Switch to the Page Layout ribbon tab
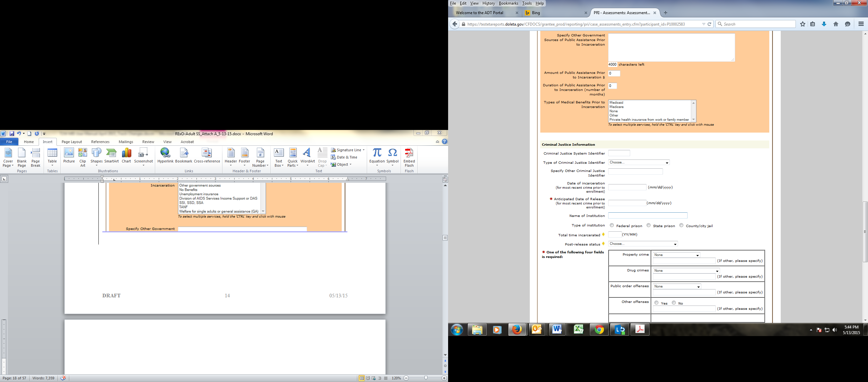868x382 pixels. (72, 142)
